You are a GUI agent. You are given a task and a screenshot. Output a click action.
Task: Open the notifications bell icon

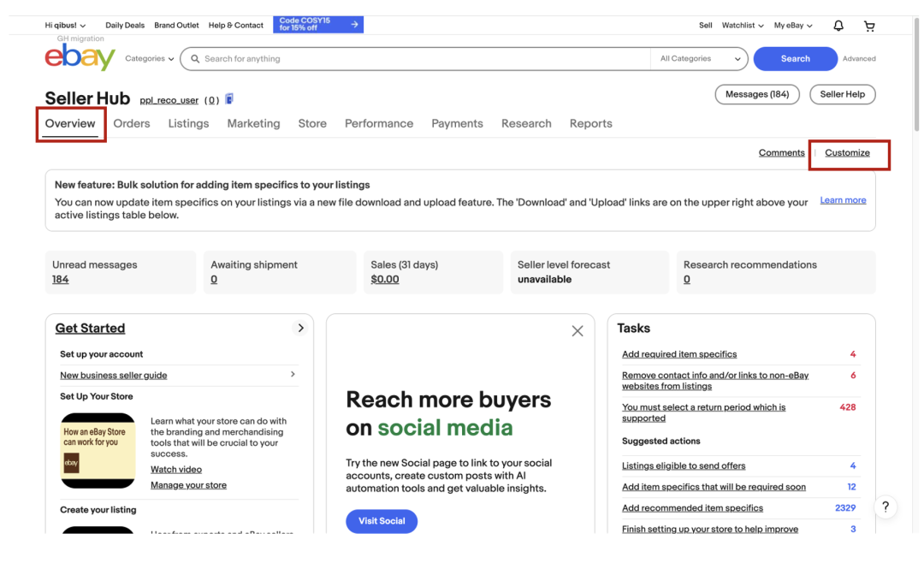pyautogui.click(x=838, y=26)
